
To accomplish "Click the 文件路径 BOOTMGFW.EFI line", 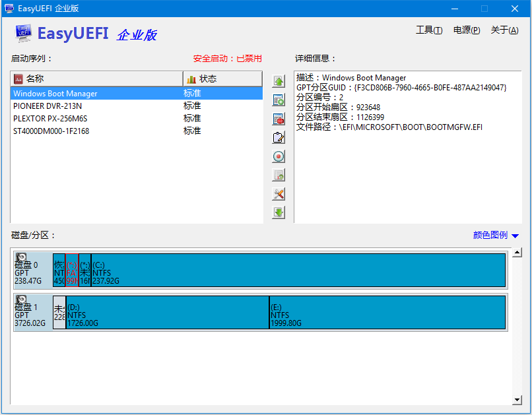I will (389, 127).
